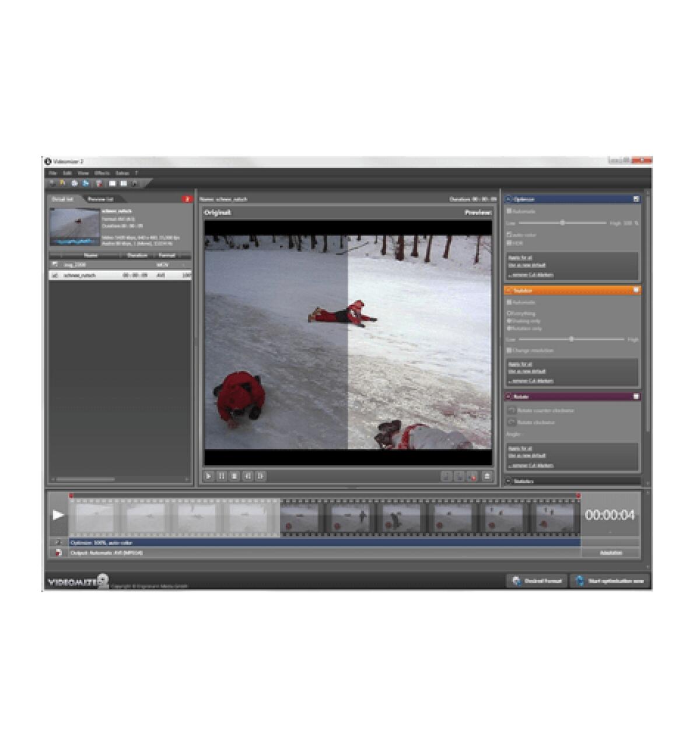Switch to the Preview list tab

pos(100,199)
